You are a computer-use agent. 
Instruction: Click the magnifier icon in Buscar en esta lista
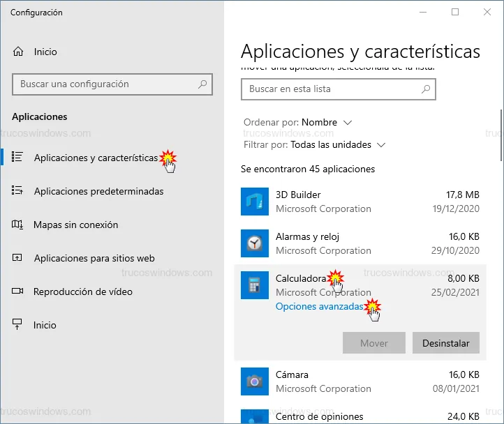425,89
